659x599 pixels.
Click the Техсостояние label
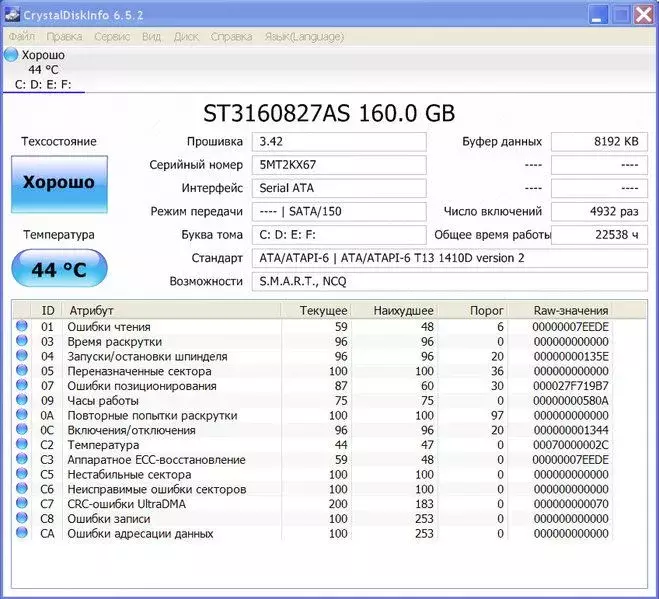point(59,142)
